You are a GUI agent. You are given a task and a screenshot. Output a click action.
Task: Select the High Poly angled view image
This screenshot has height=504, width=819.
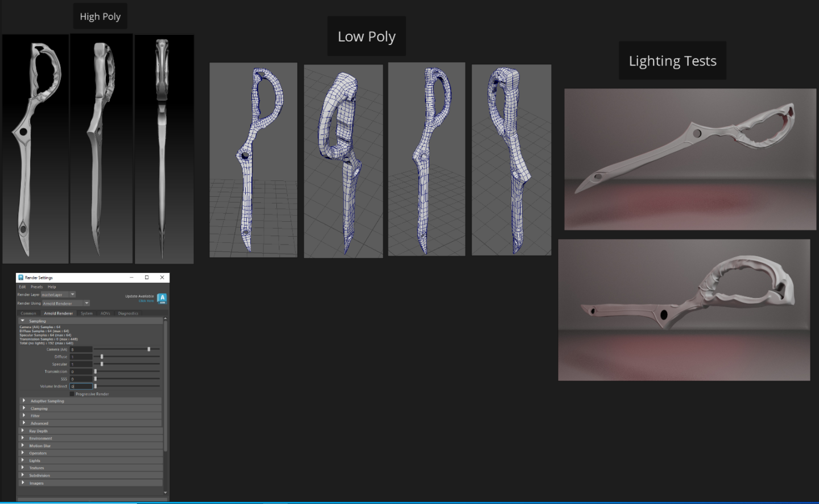click(x=101, y=148)
